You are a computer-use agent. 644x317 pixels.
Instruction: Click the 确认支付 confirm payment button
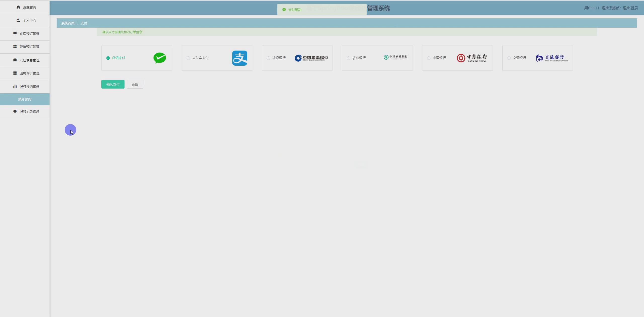112,84
